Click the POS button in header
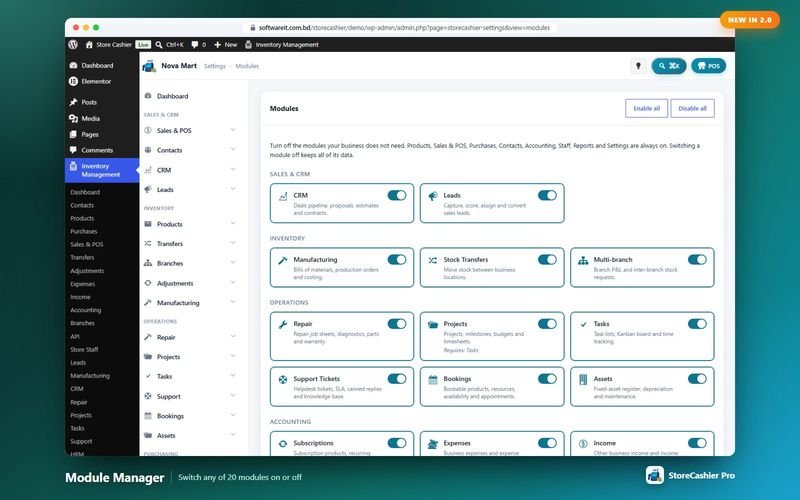800x500 pixels. [708, 66]
